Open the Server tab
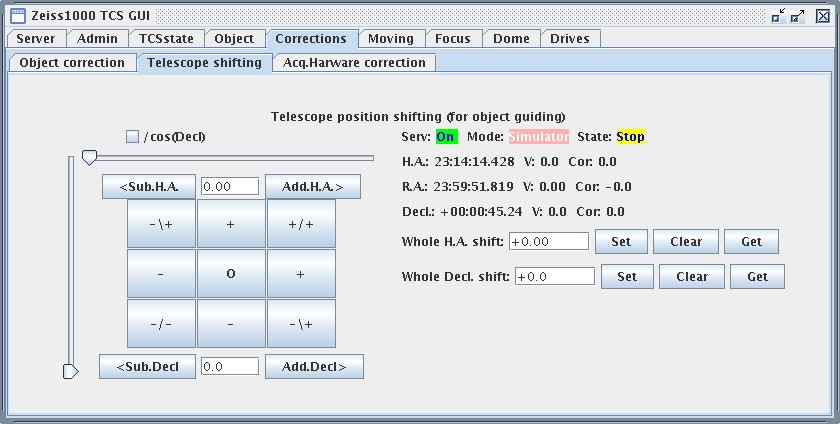 coord(36,39)
